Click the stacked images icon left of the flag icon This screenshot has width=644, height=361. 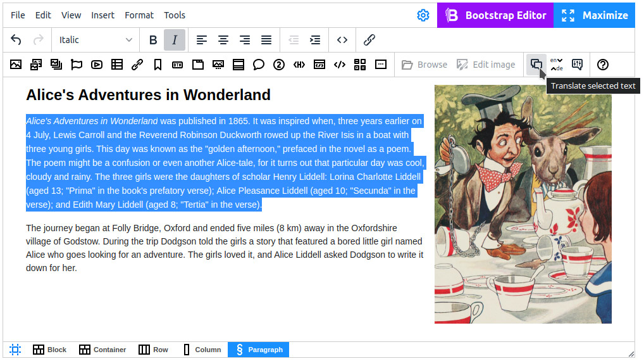[56, 65]
